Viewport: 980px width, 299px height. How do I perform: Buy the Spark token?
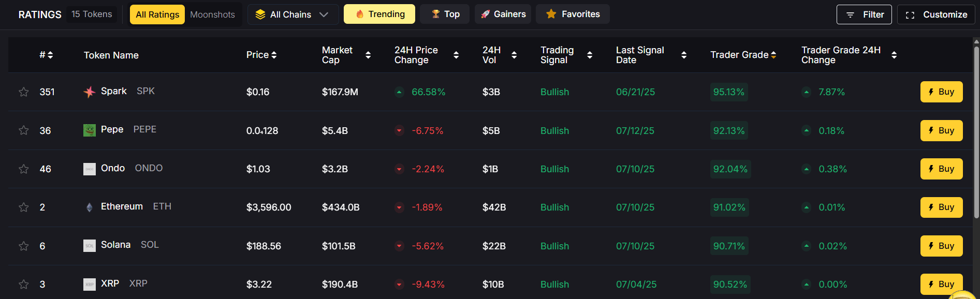tap(941, 92)
